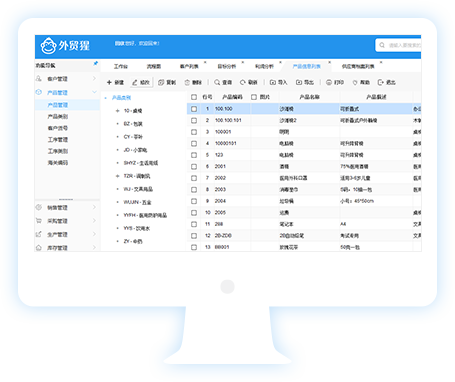Close the 产品信息列表 tab with its x
The height and width of the screenshot is (382, 455).
point(329,62)
